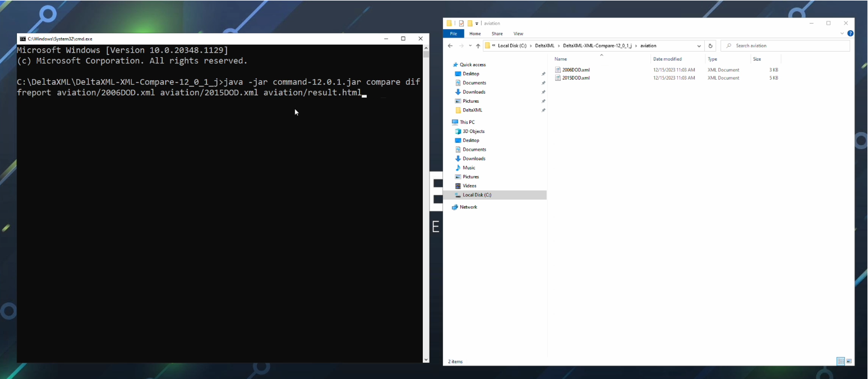Viewport: 868px width, 379px height.
Task: Open Music under This PC
Action: (469, 168)
